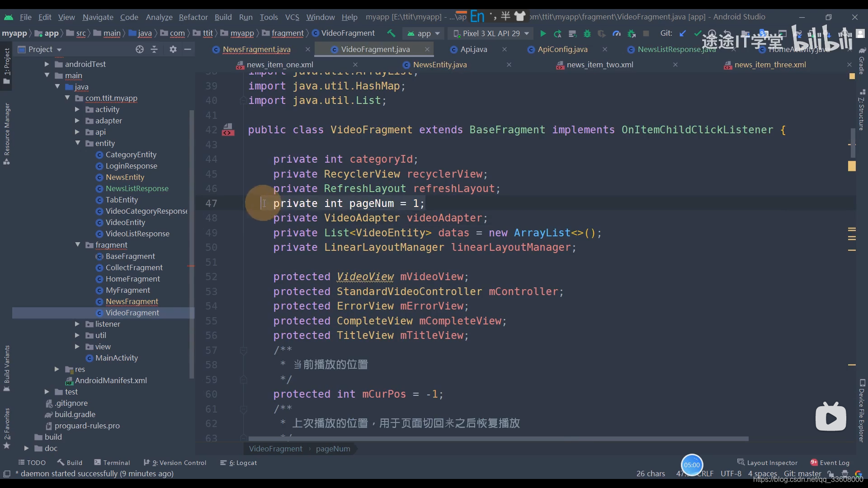Expand the activity package
This screenshot has height=488, width=868.
(x=77, y=109)
